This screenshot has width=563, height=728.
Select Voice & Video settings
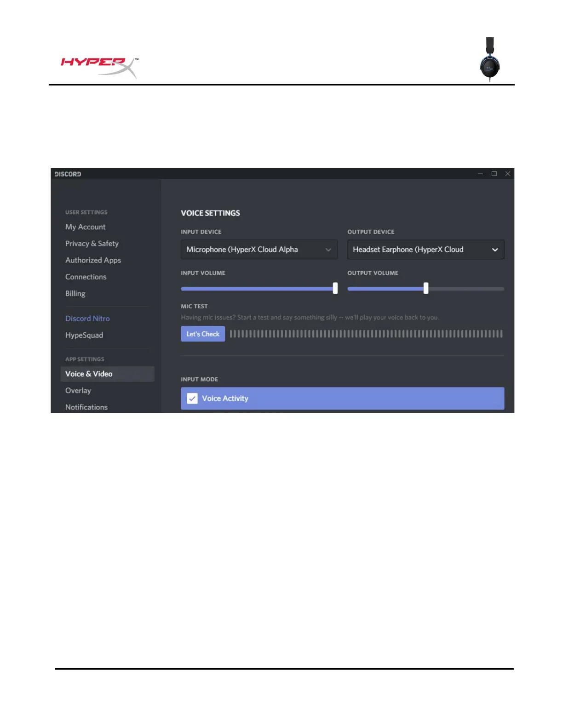click(x=107, y=374)
